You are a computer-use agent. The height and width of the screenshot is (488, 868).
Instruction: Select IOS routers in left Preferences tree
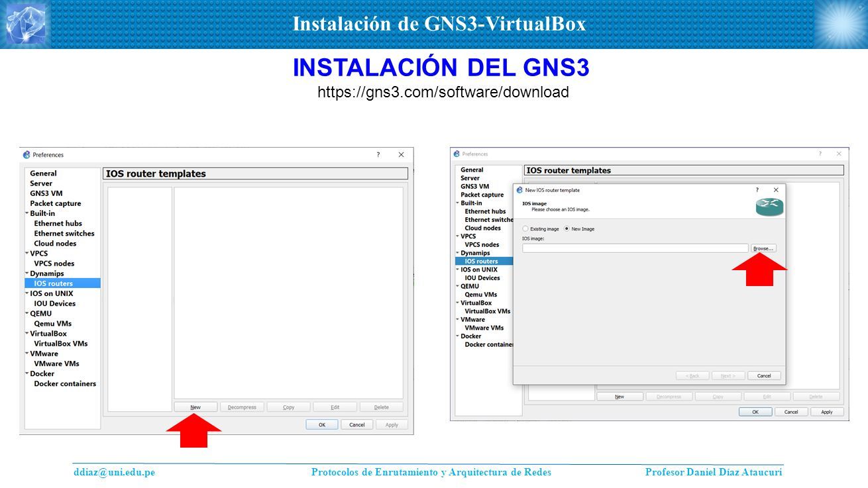pyautogui.click(x=63, y=283)
